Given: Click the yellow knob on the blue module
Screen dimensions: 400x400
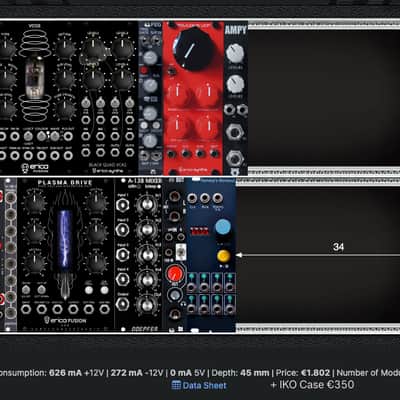Looking at the screenshot, I should click(x=223, y=256).
